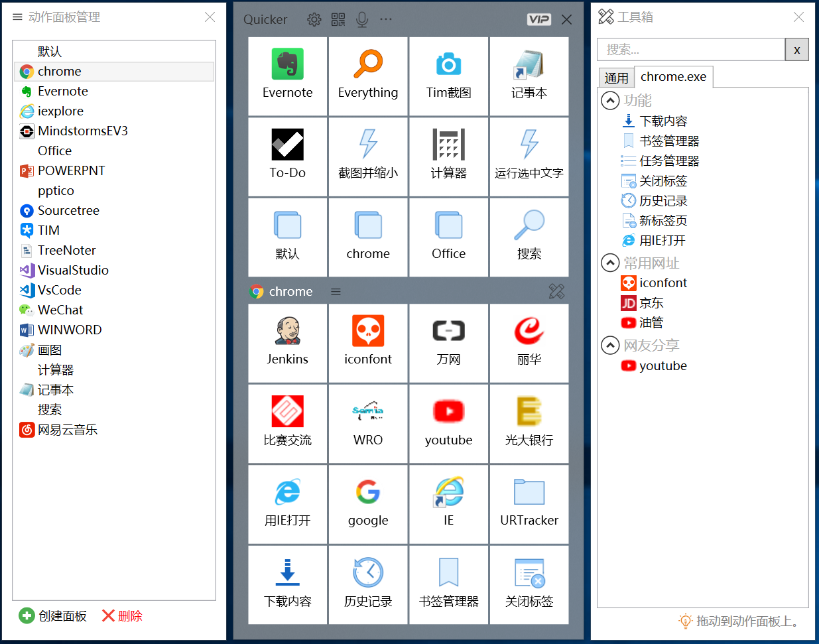Select the chrome.exe tab in the toolbox

tap(674, 77)
